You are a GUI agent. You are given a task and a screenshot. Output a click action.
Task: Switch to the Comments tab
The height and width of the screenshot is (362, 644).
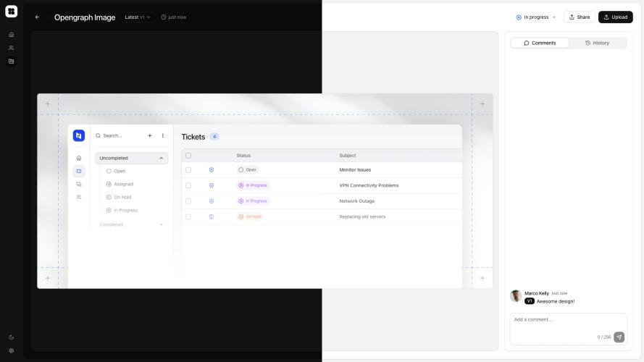540,43
